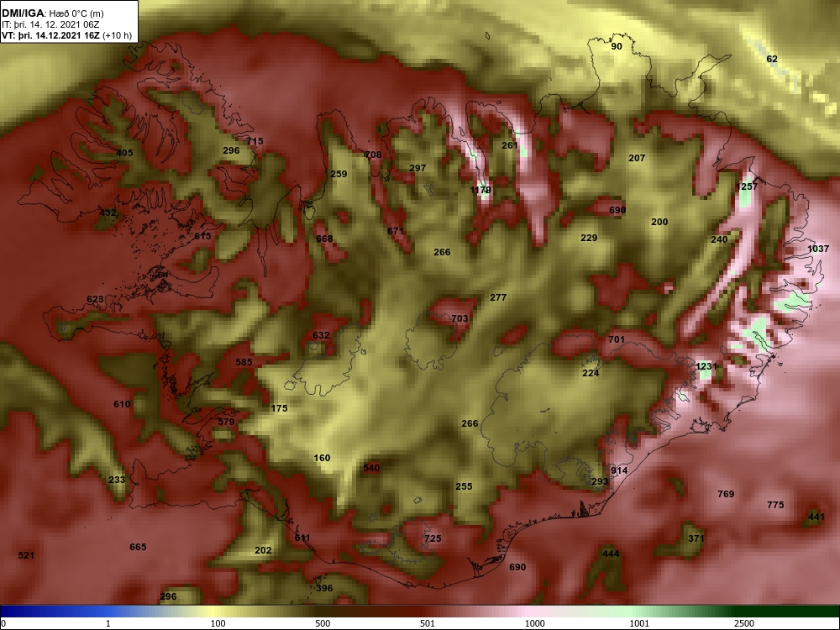Click the map value 200
This screenshot has width=840, height=630.
coord(659,222)
